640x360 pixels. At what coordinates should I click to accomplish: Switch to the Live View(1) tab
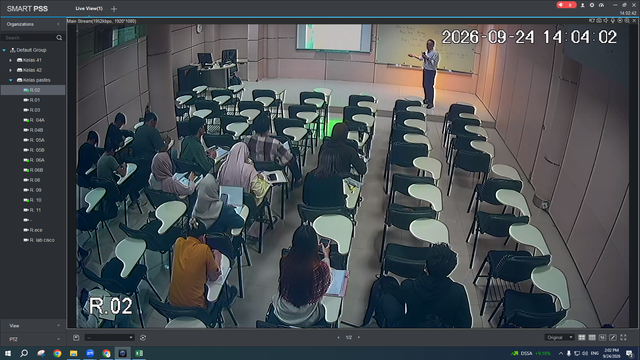click(89, 9)
